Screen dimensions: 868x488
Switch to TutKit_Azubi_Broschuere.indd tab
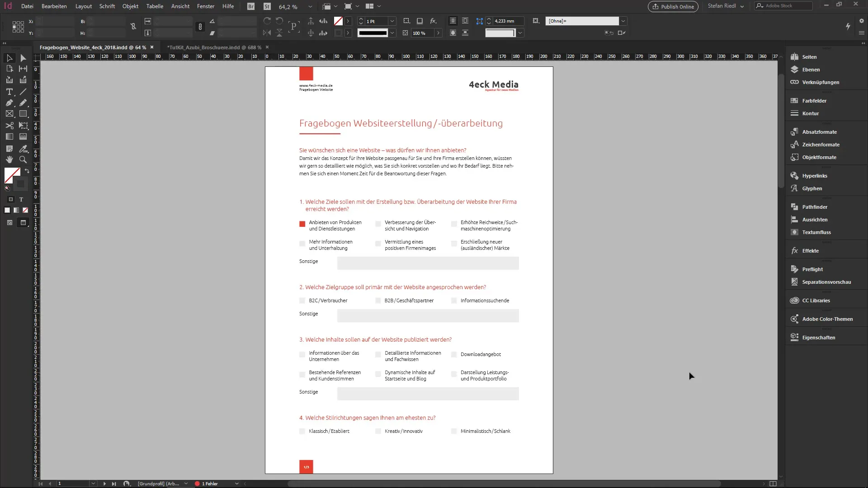pyautogui.click(x=214, y=47)
